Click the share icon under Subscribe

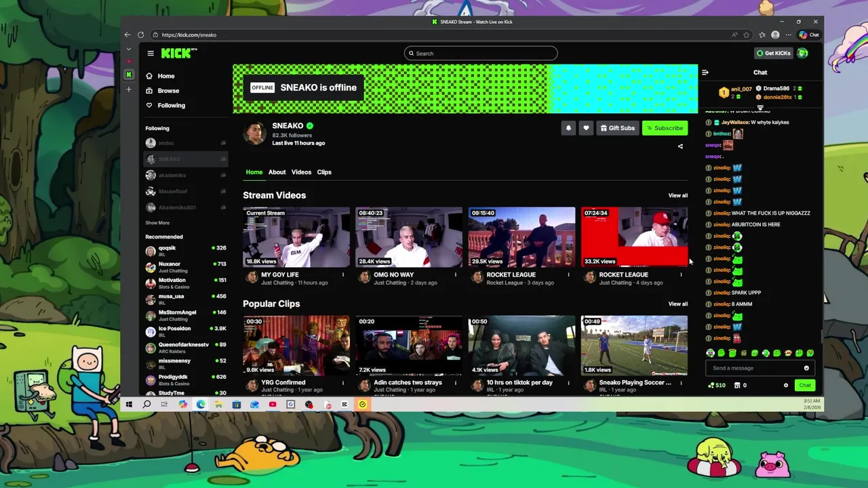680,146
